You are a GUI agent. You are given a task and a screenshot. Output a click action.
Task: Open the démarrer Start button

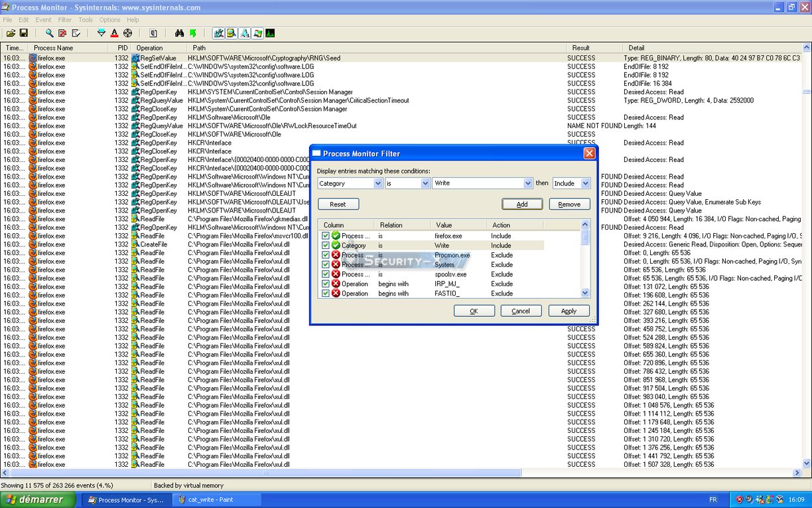38,499
